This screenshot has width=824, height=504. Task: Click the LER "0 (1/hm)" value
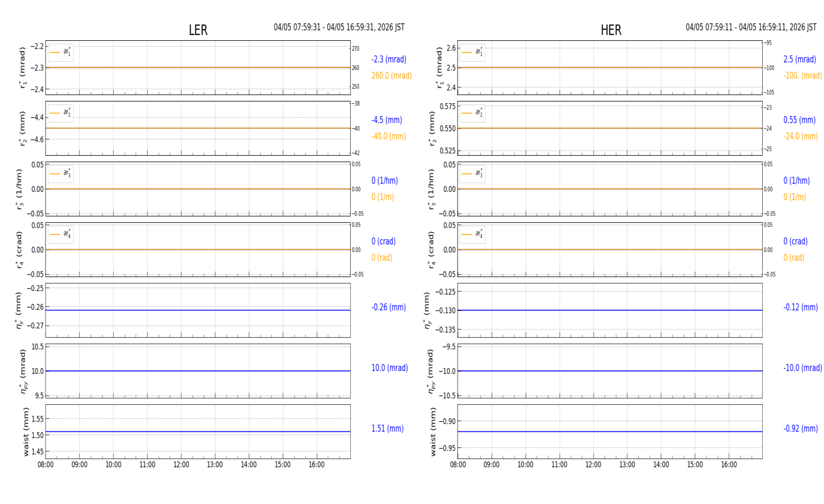click(x=385, y=181)
